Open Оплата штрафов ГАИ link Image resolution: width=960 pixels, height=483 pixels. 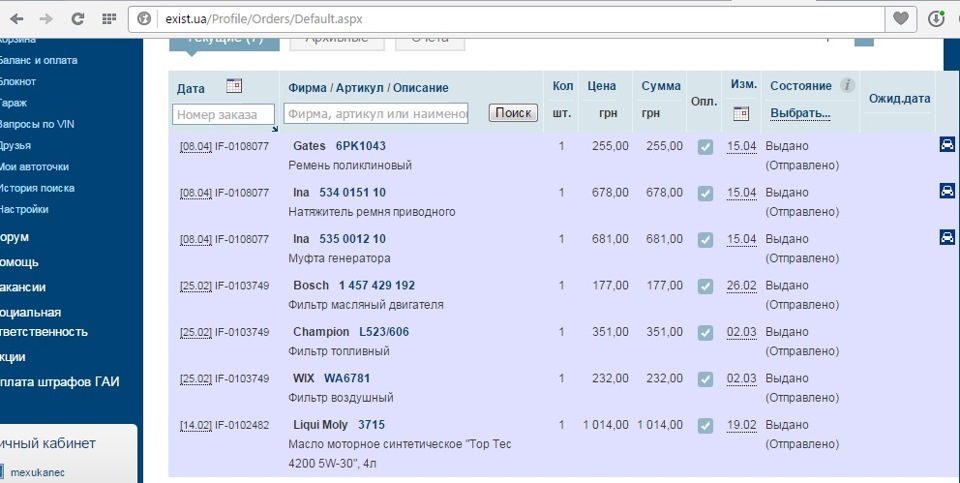click(59, 383)
